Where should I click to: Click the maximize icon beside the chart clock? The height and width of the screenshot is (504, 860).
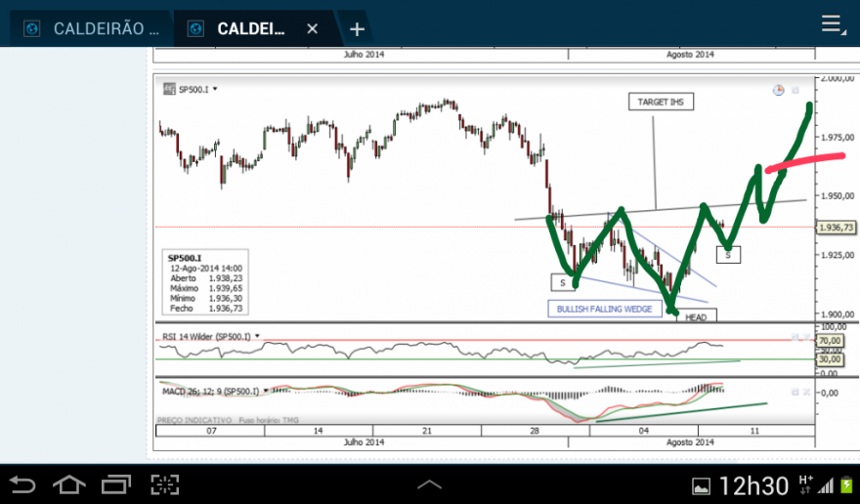click(x=795, y=90)
